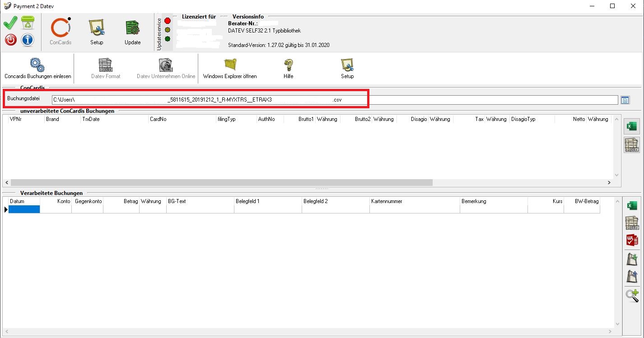Click the green checkmark icon
The height and width of the screenshot is (338, 644).
tap(10, 23)
